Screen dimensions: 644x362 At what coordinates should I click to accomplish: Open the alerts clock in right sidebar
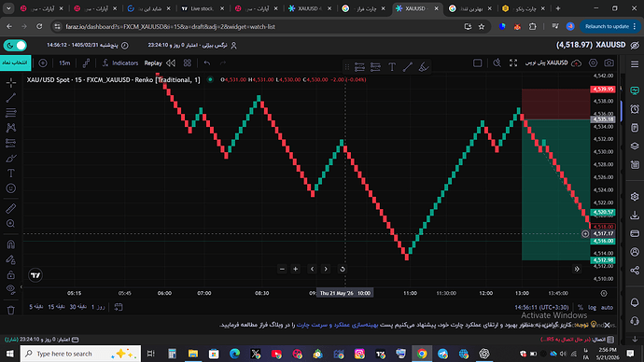coord(635,109)
